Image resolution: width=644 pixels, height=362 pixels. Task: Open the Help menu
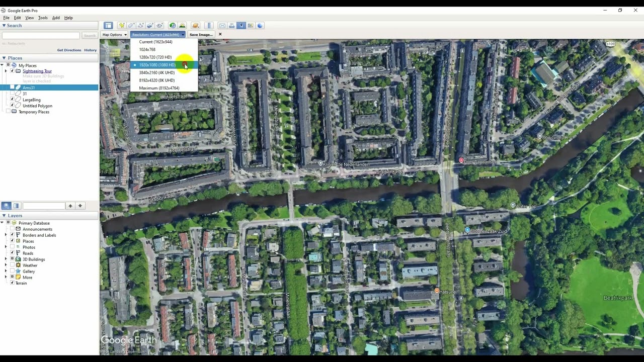[x=68, y=18]
